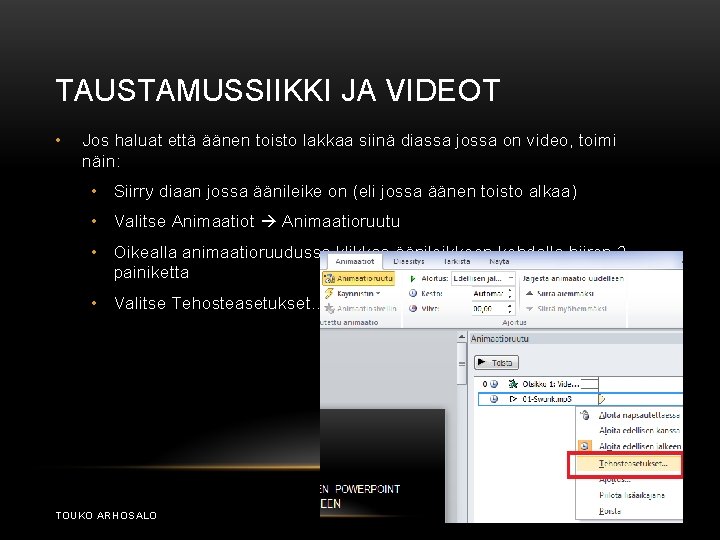This screenshot has height=540, width=720.
Task: Switch to the Tarkista ribbon tab
Action: pyautogui.click(x=456, y=261)
